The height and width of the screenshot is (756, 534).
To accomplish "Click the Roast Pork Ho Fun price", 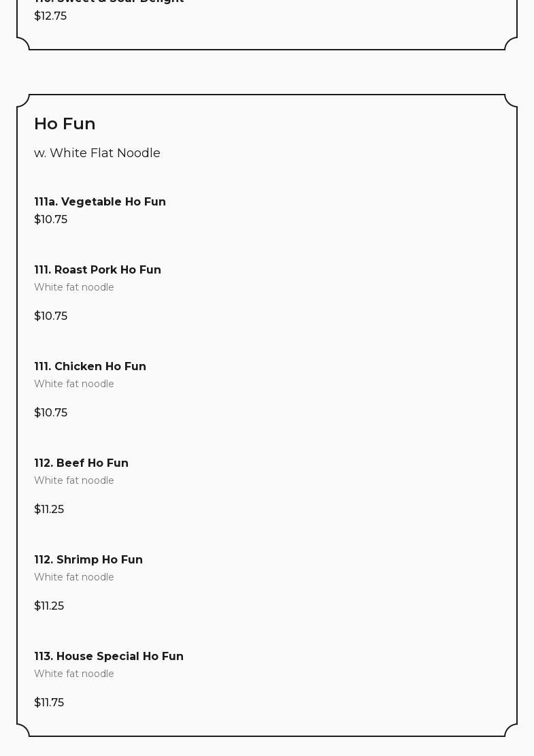I will [x=50, y=316].
